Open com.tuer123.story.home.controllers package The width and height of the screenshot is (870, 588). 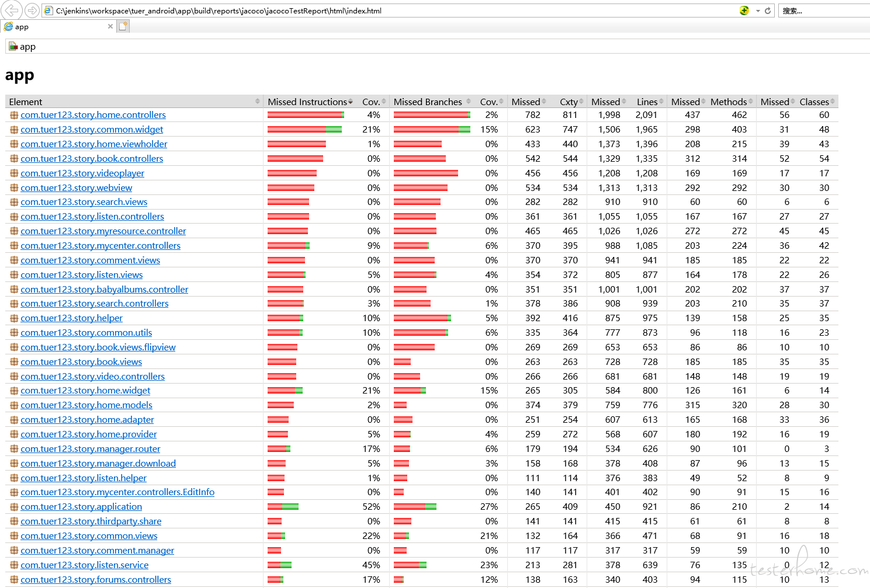tap(93, 115)
